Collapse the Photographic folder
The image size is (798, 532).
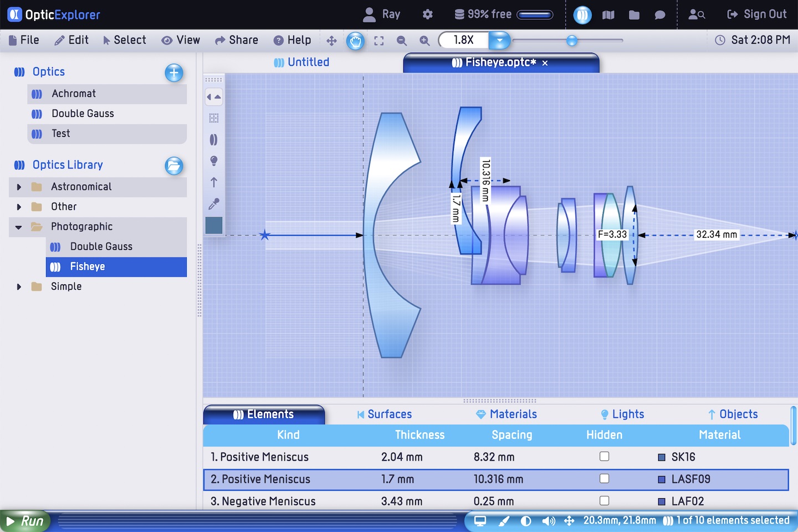tap(19, 227)
